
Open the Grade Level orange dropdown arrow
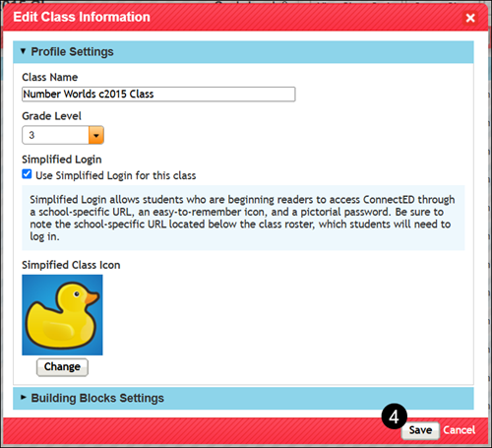tap(96, 135)
